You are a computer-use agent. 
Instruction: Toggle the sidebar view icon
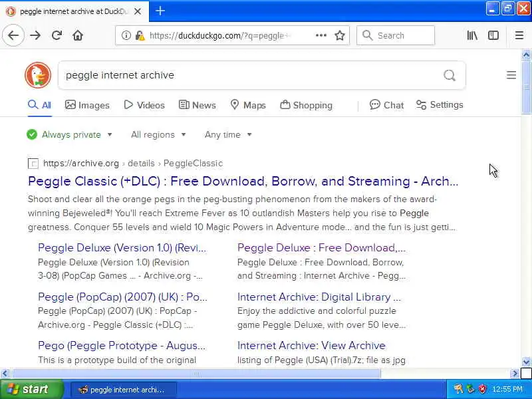493,35
